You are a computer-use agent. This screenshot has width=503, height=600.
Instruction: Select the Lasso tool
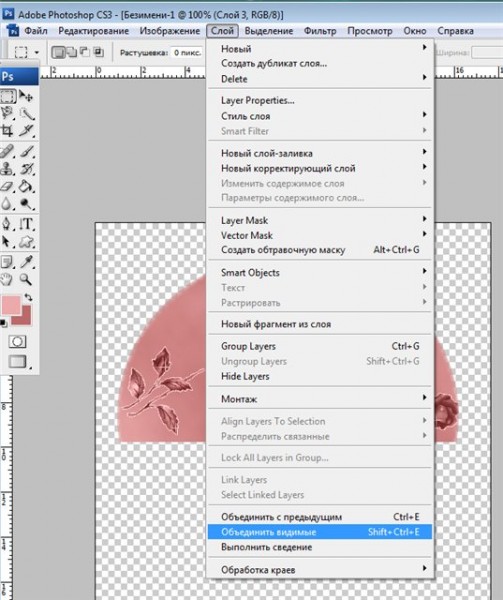click(x=8, y=113)
